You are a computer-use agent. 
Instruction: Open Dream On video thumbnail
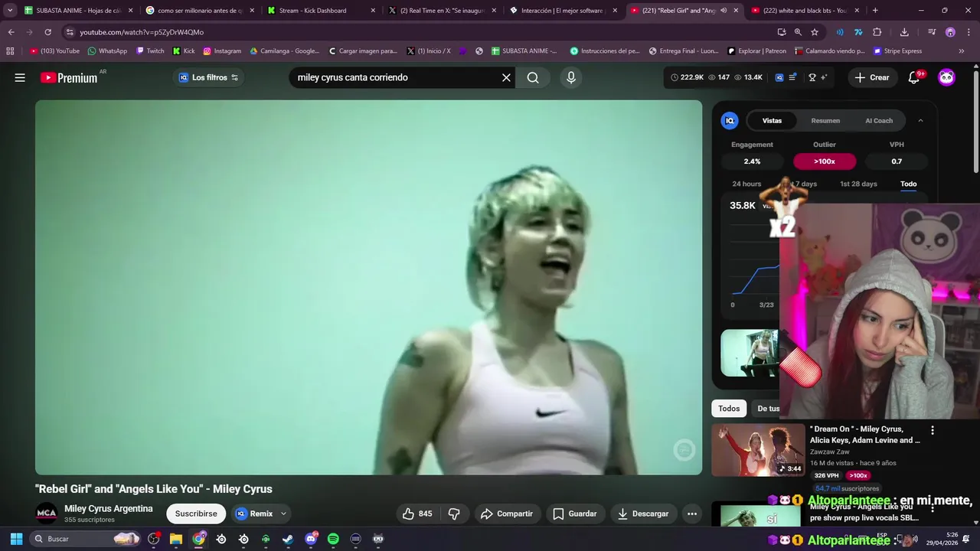click(x=758, y=449)
